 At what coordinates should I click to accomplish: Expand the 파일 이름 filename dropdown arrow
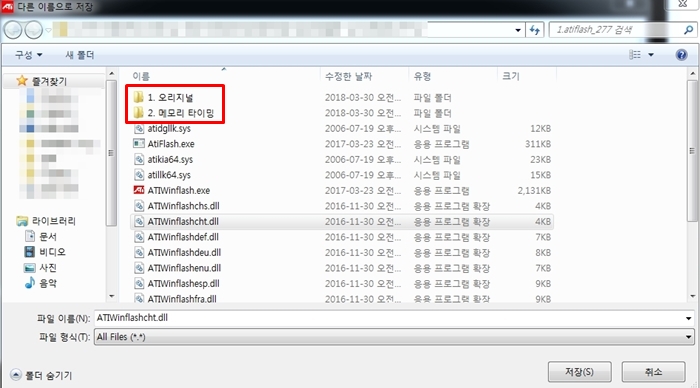coord(688,318)
